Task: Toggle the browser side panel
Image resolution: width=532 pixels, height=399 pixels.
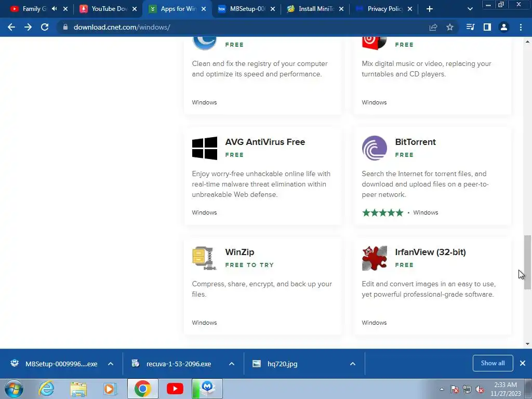Action: [487, 27]
